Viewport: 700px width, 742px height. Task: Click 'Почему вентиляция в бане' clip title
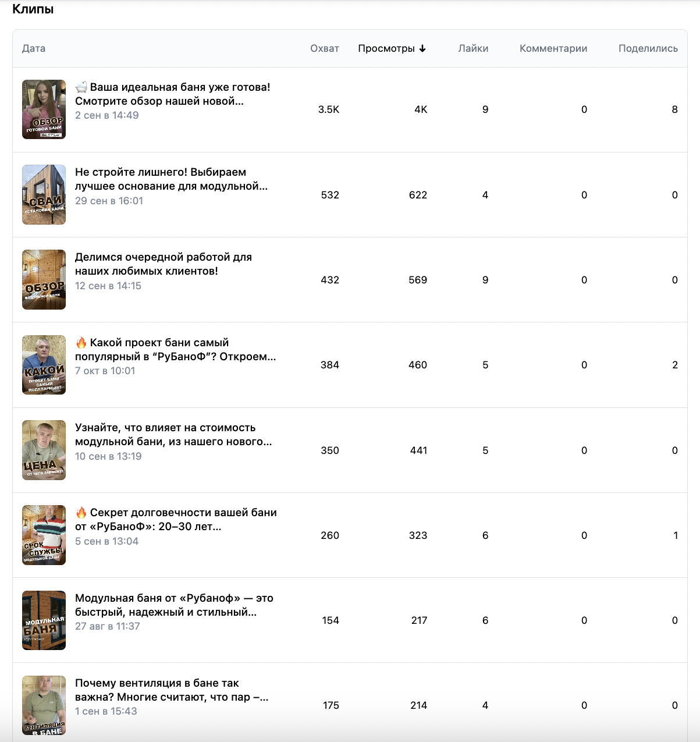coord(171,690)
